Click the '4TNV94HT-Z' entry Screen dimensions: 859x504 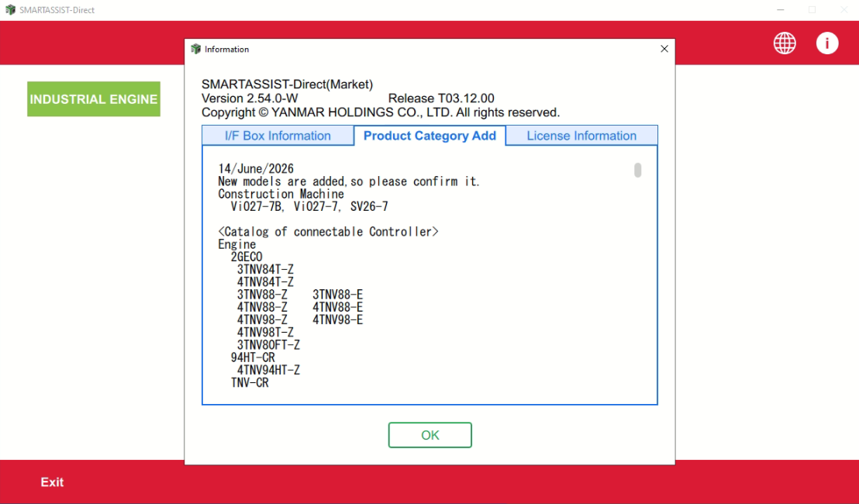point(268,371)
